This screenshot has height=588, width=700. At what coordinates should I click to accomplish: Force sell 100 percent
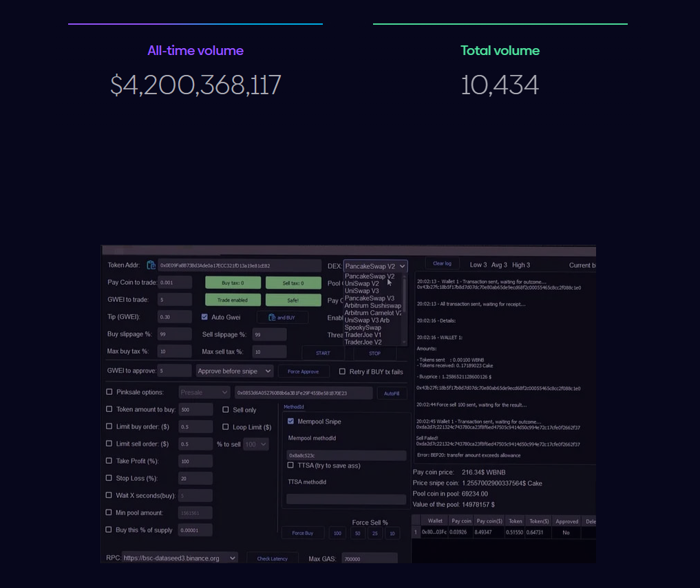click(x=337, y=533)
